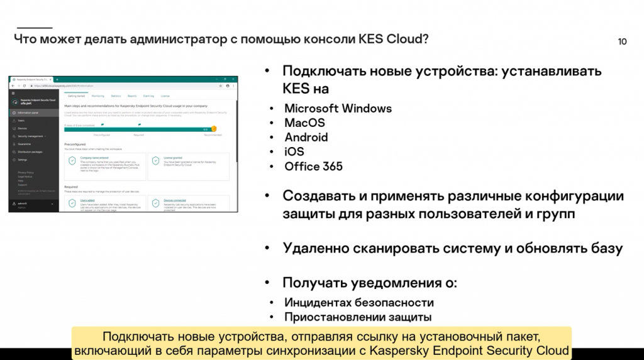Click the Kaspersky cloud logo icon
Screen dimensions: 644x360
[15, 102]
